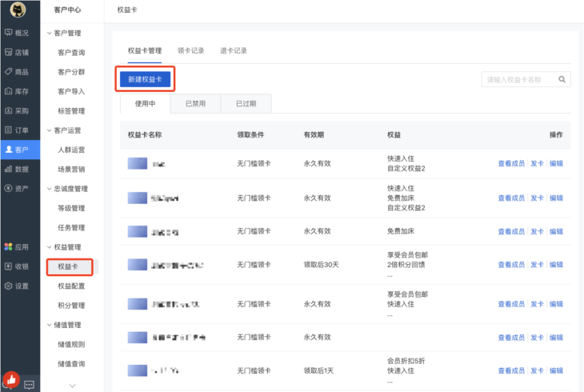Open the chat message icon at bottom
584x392 pixels.
30,385
